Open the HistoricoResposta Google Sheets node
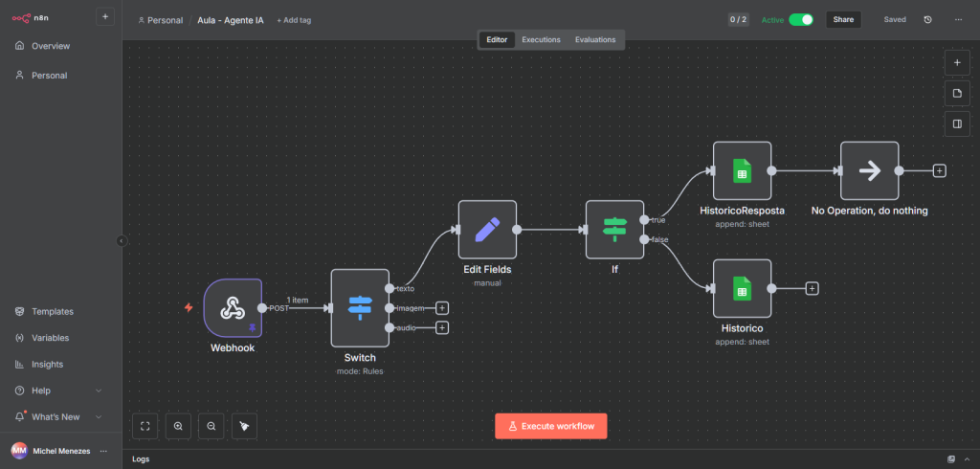This screenshot has height=469, width=980. 742,170
